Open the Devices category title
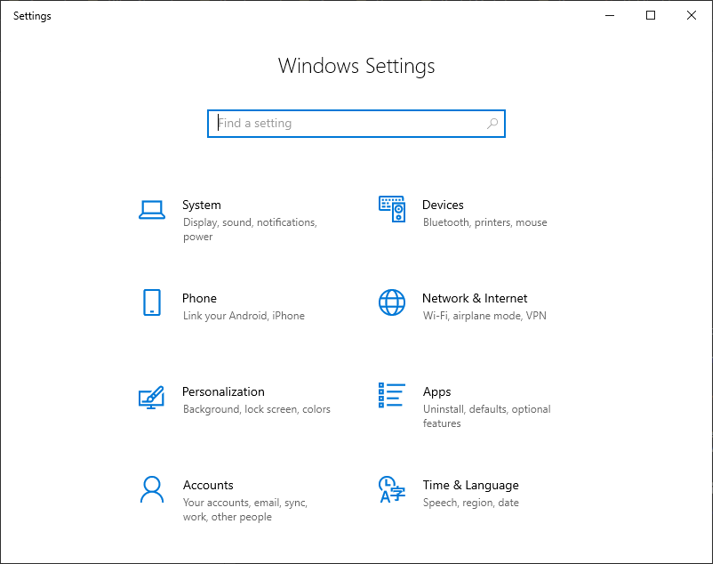The width and height of the screenshot is (728, 564). pyautogui.click(x=443, y=205)
